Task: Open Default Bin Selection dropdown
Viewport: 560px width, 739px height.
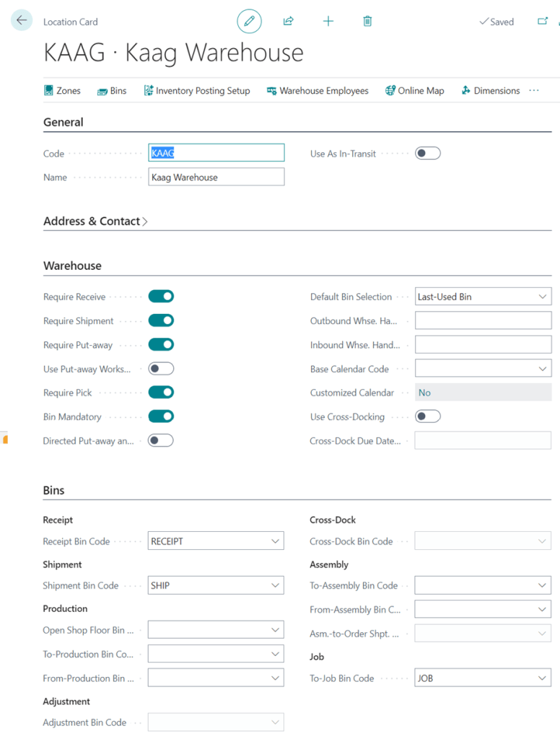Action: point(483,297)
